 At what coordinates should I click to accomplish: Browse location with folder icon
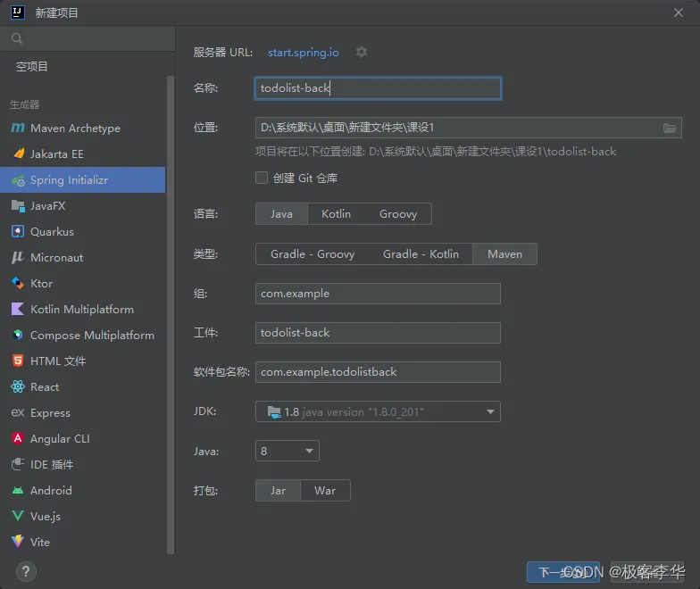click(x=670, y=129)
